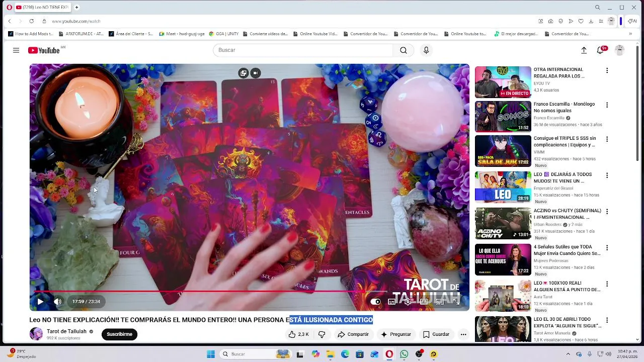Open options for Franco Escamilla Monólogo video

pyautogui.click(x=607, y=105)
